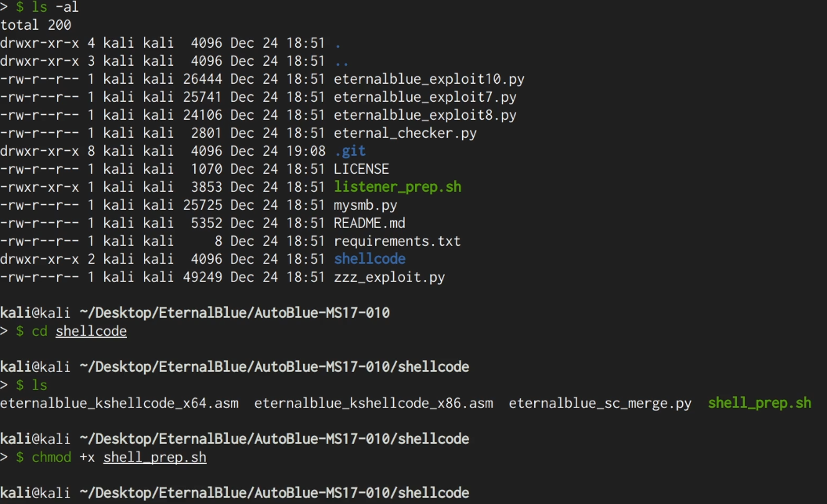Click the underlined shellcode cd argument
The width and height of the screenshot is (827, 504).
(x=91, y=331)
